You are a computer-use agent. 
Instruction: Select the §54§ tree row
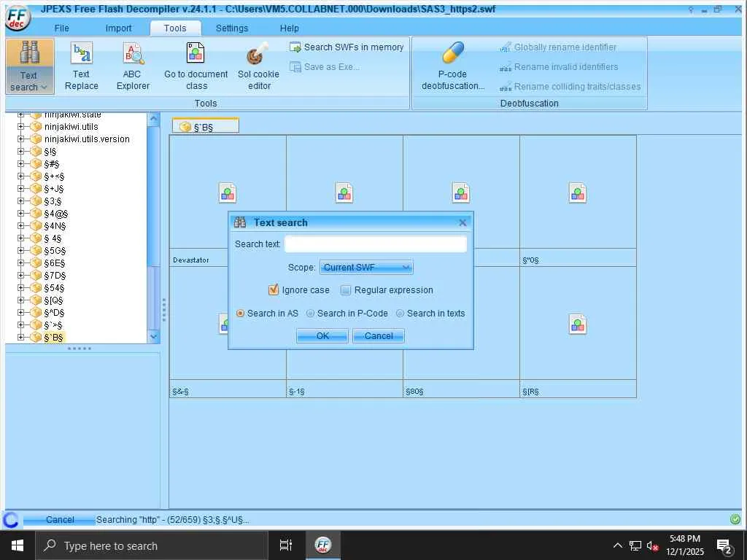54,287
